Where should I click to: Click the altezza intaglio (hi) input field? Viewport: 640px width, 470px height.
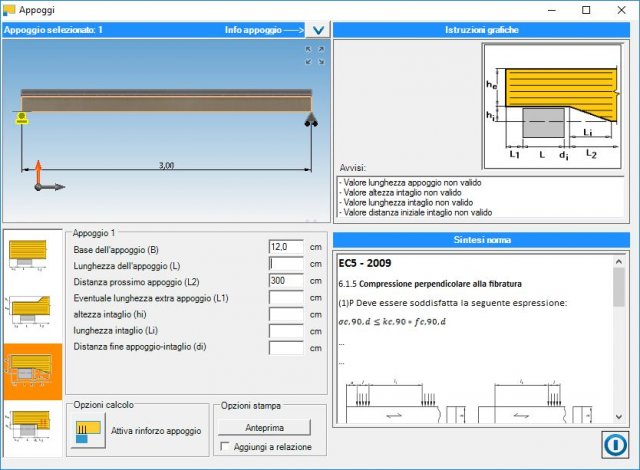coord(286,314)
